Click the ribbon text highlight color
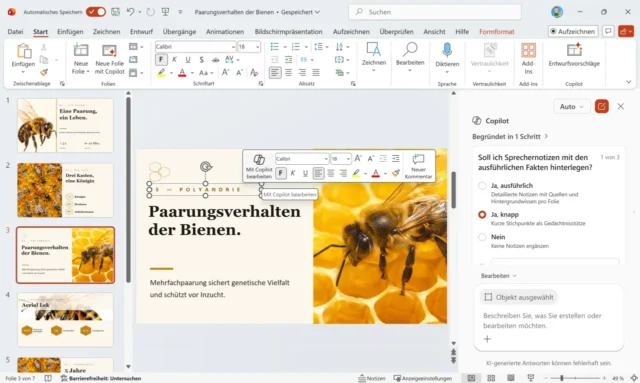The width and height of the screenshot is (640, 383). point(161,73)
